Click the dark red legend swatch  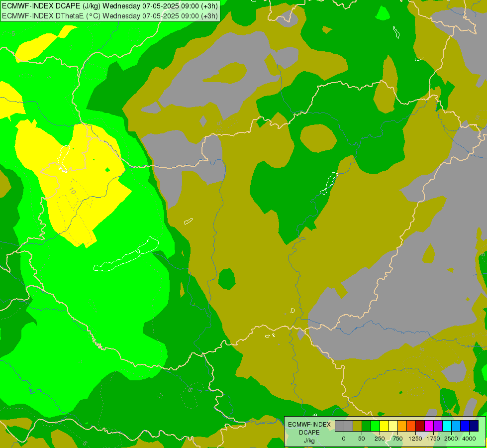(420, 426)
